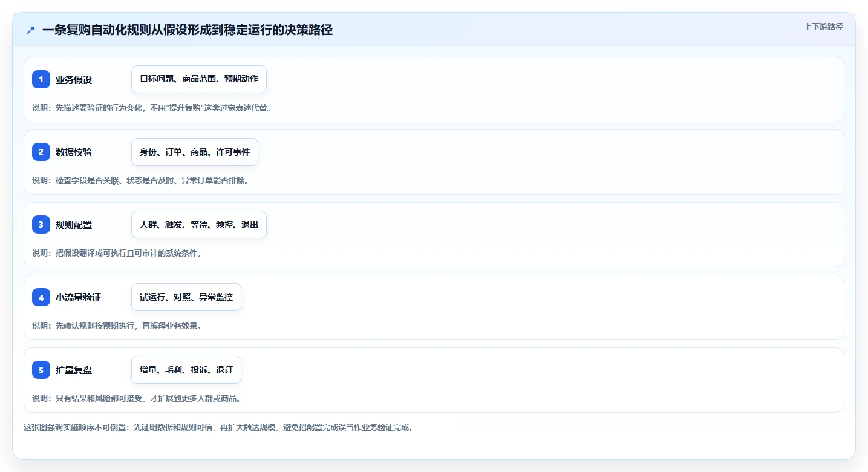Image resolution: width=868 pixels, height=472 pixels.
Task: Click the 身份、订单、商品、许可事件 chip
Action: pos(195,152)
